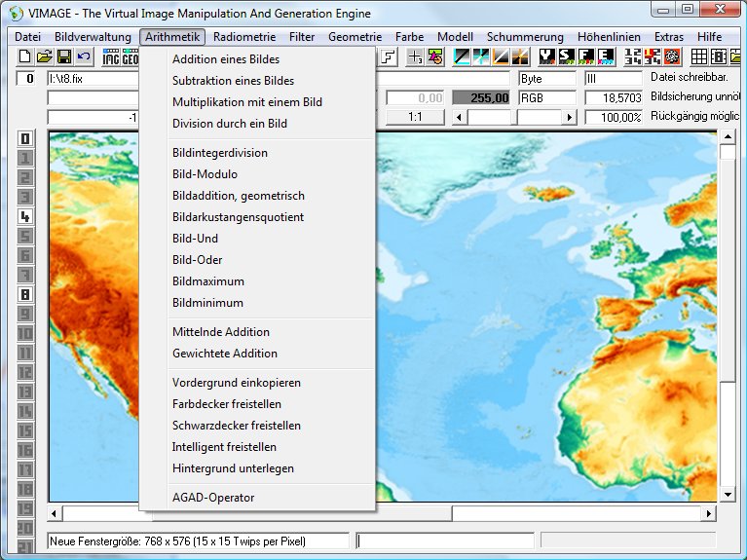Open the Schummerung menu
The width and height of the screenshot is (747, 560).
click(525, 37)
